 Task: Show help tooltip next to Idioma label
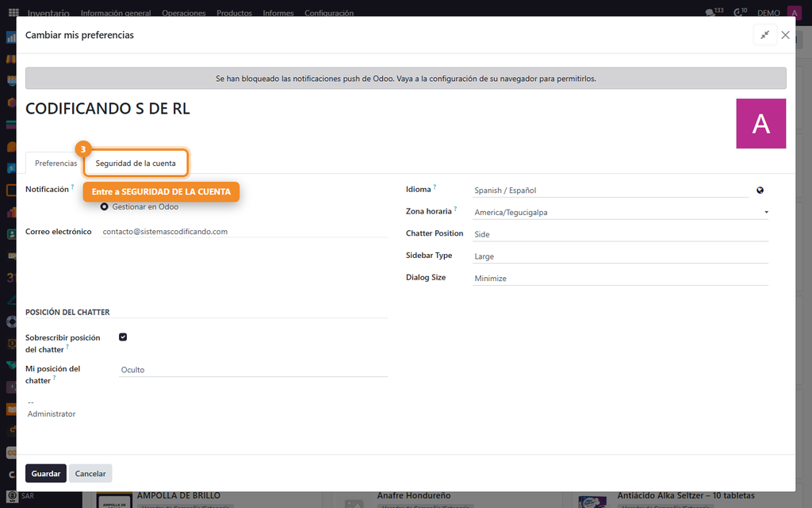(435, 187)
